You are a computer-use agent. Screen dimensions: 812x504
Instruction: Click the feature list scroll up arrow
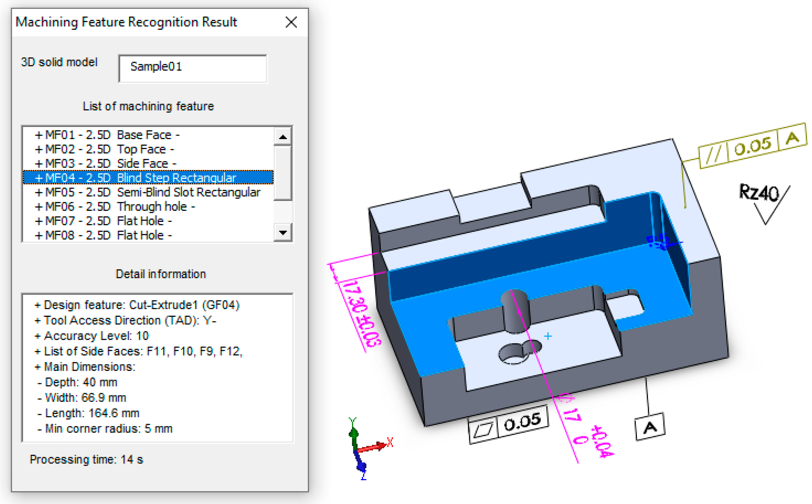[283, 137]
